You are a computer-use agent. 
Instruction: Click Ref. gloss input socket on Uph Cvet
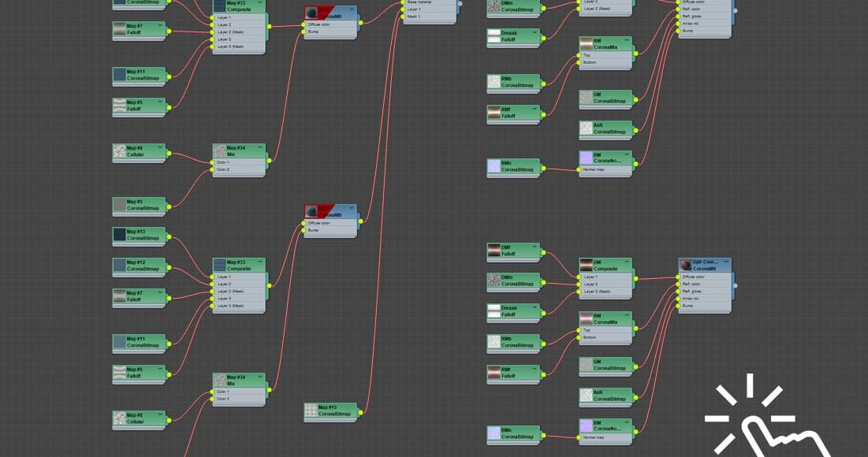[x=680, y=291]
